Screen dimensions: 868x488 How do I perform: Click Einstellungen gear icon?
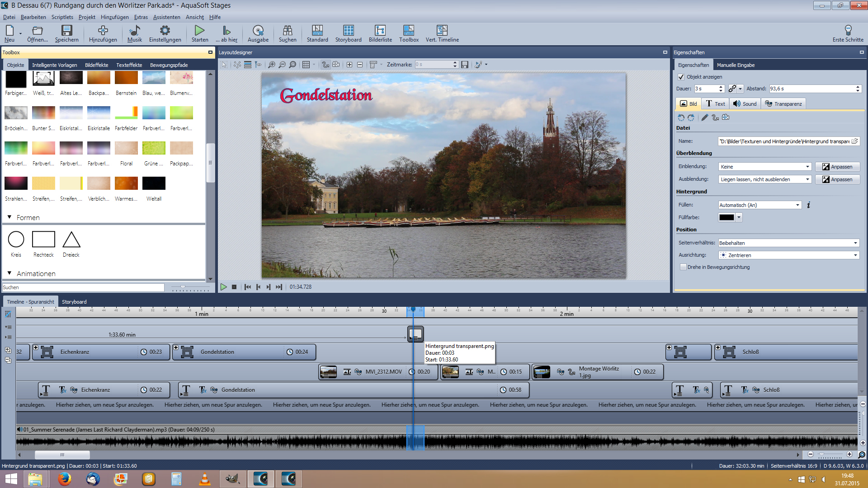[165, 31]
